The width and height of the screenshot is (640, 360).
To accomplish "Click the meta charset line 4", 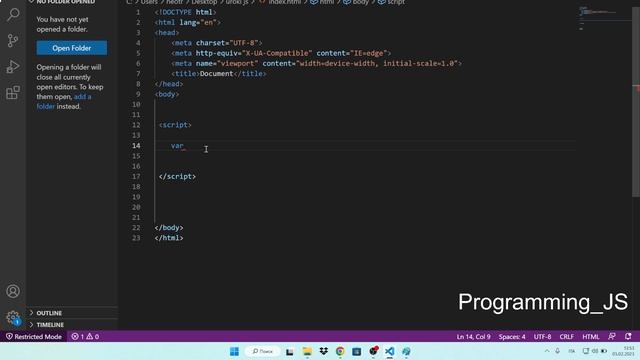I will point(217,43).
